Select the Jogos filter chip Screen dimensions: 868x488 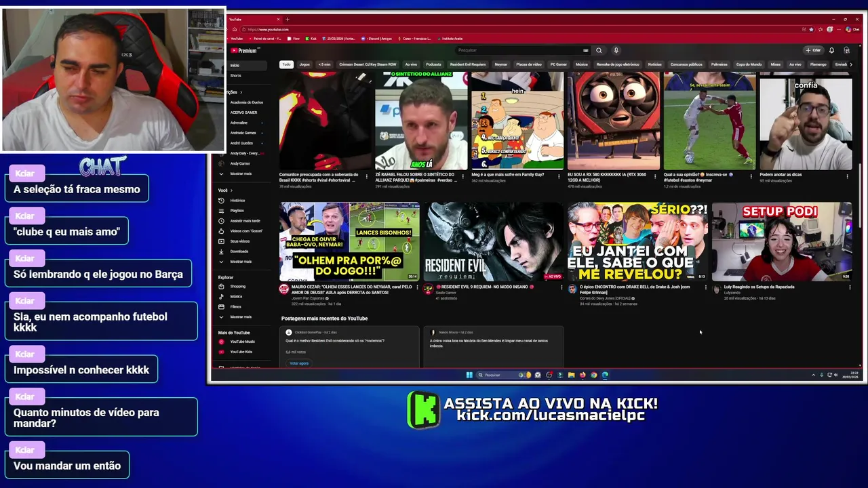(304, 64)
